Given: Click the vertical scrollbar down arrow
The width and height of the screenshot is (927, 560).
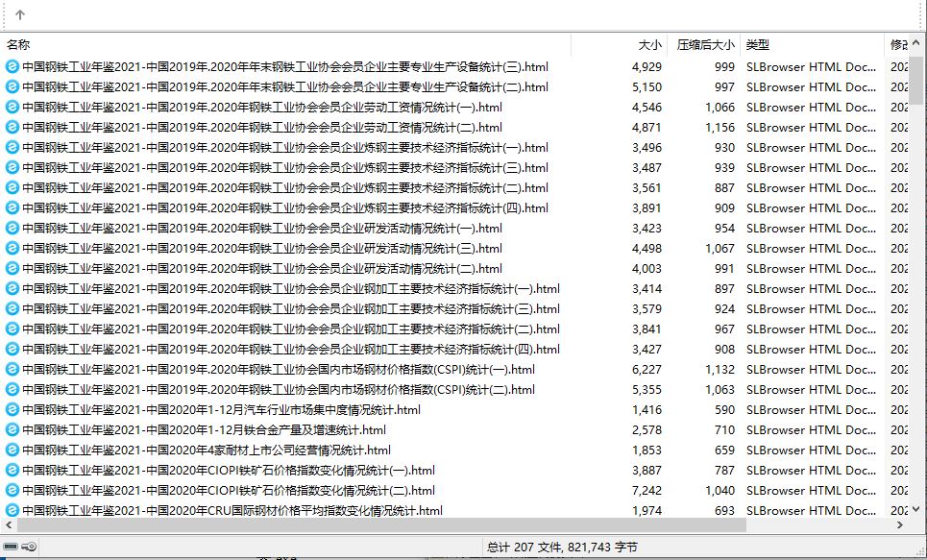Looking at the screenshot, I should tap(915, 508).
